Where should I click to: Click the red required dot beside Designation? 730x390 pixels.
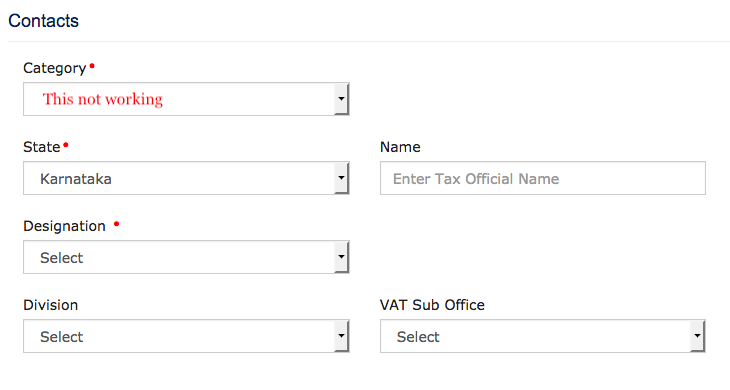116,224
